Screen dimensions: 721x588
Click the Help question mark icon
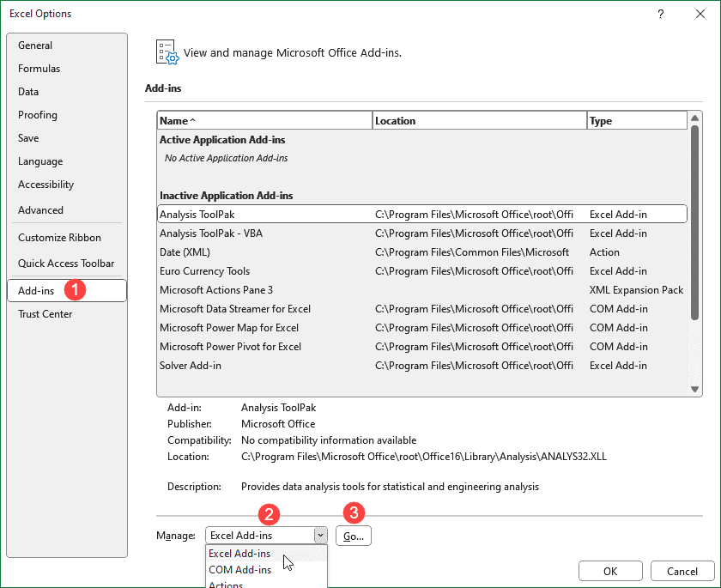pyautogui.click(x=660, y=14)
